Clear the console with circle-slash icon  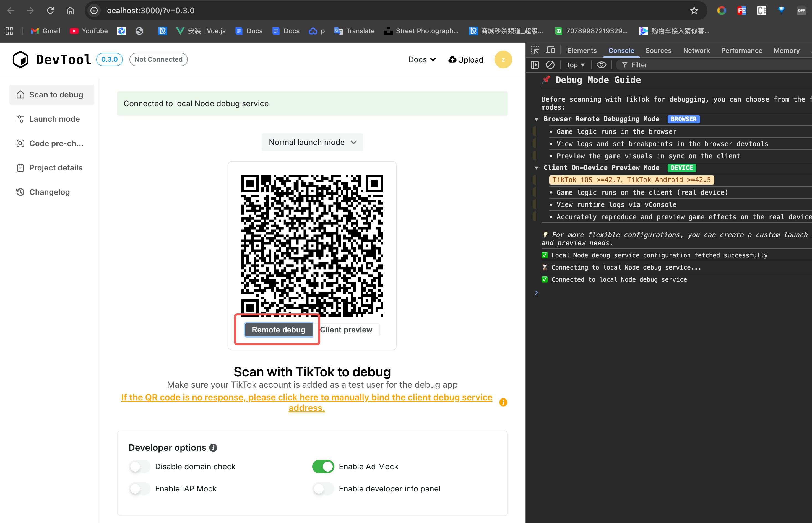[550, 65]
